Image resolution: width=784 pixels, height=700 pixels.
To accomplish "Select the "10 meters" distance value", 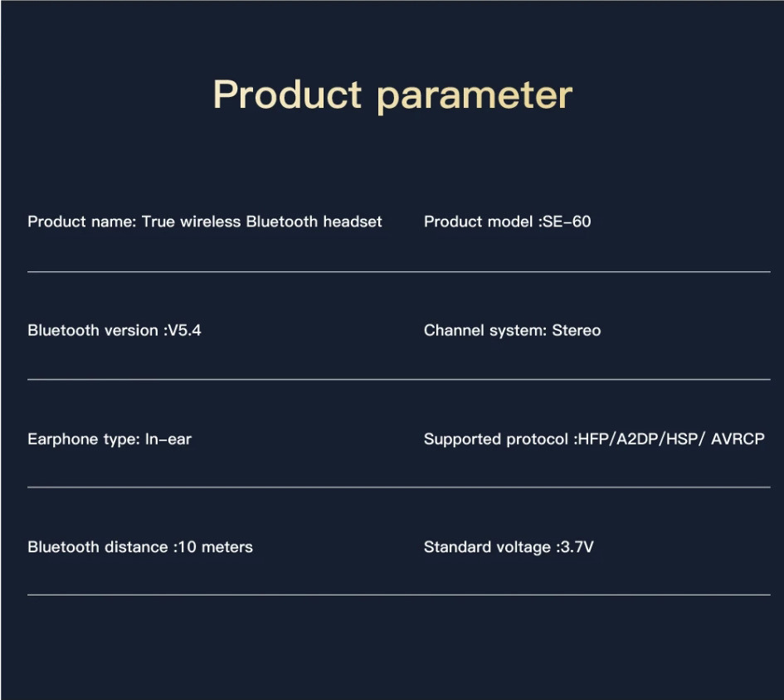I will pyautogui.click(x=216, y=547).
